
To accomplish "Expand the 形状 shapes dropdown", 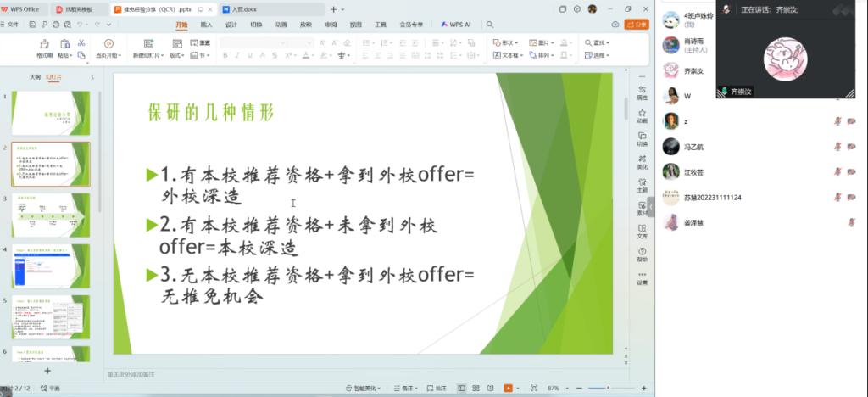I will [x=506, y=42].
